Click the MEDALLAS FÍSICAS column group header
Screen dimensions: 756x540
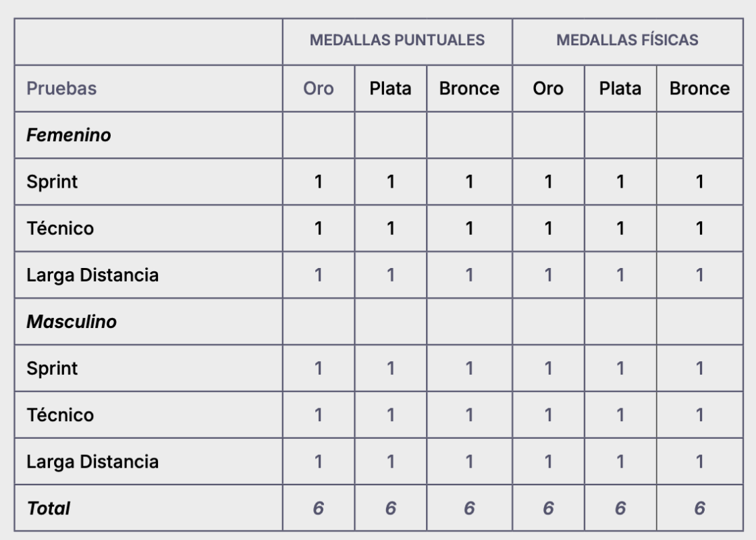(x=627, y=40)
